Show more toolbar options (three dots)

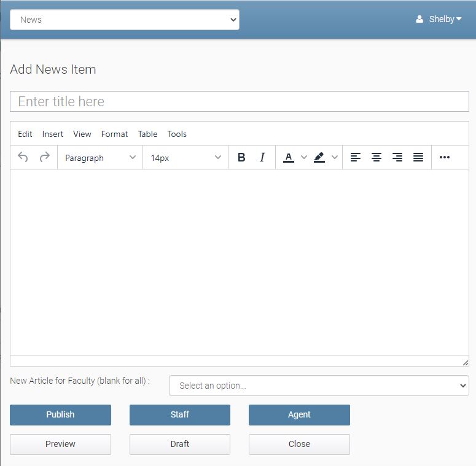coord(445,158)
